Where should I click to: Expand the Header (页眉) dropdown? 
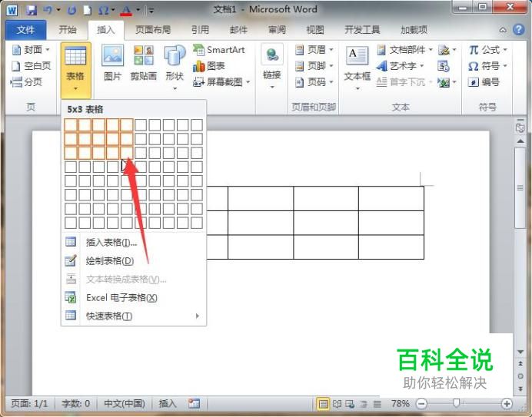pyautogui.click(x=331, y=50)
